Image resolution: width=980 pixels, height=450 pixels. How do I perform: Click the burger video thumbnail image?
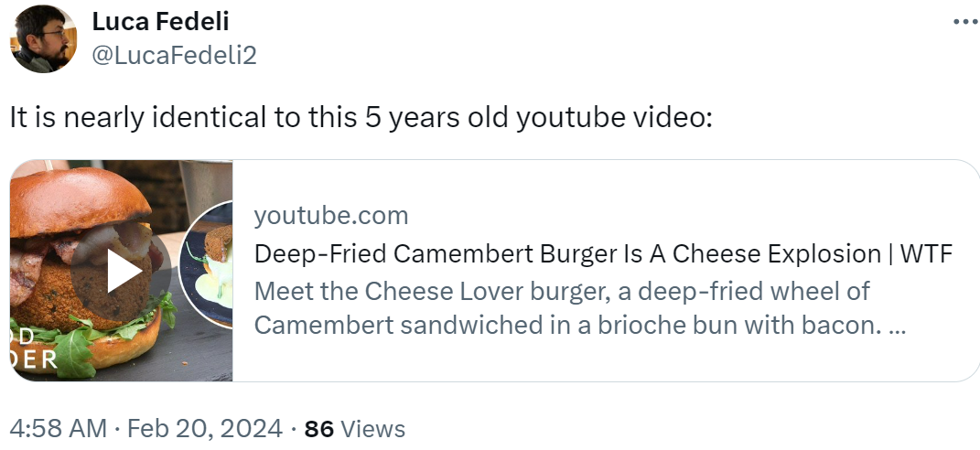point(122,271)
